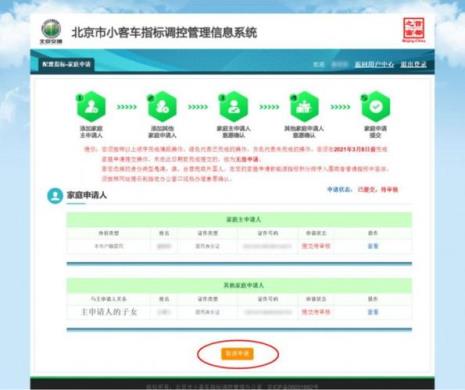The width and height of the screenshot is (465, 390).
Task: Click the 家庭主申请人 table header bar
Action: click(239, 219)
